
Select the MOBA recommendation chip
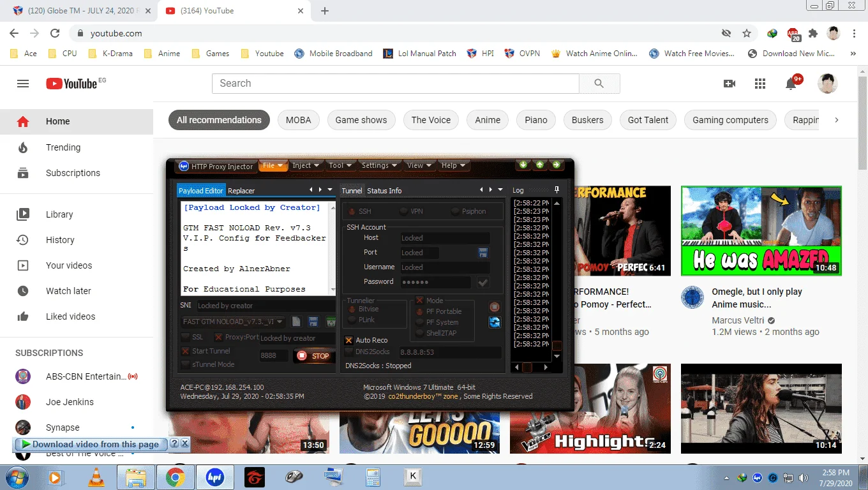(x=299, y=120)
